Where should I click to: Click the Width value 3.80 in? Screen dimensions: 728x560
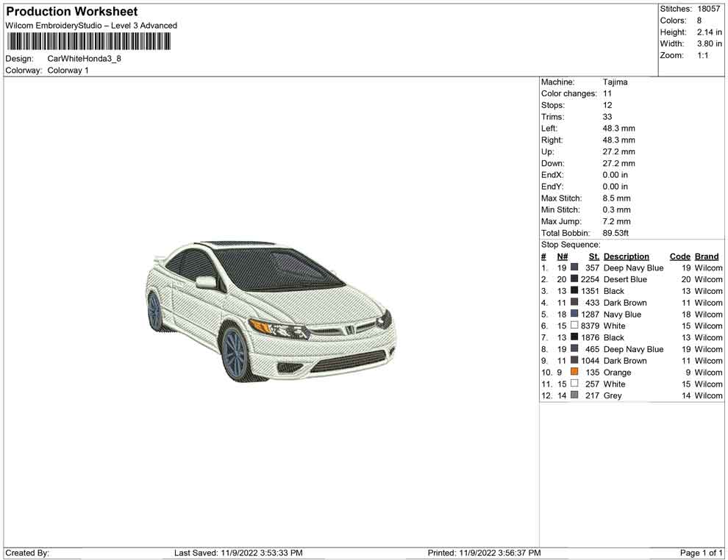coord(710,43)
